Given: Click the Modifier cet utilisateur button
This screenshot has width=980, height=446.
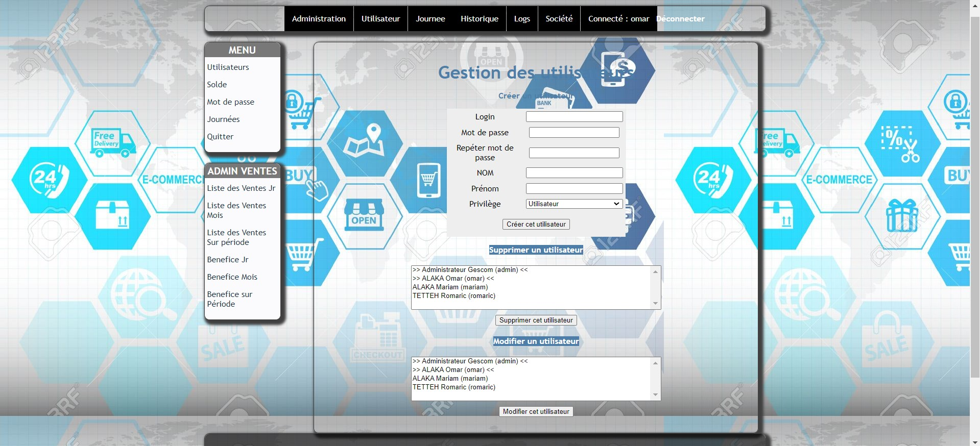Looking at the screenshot, I should click(536, 412).
